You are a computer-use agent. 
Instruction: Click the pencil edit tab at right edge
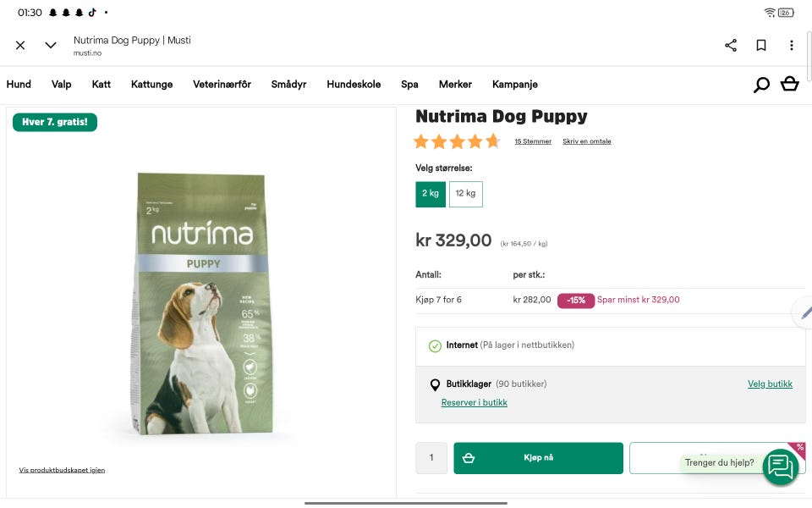(804, 312)
